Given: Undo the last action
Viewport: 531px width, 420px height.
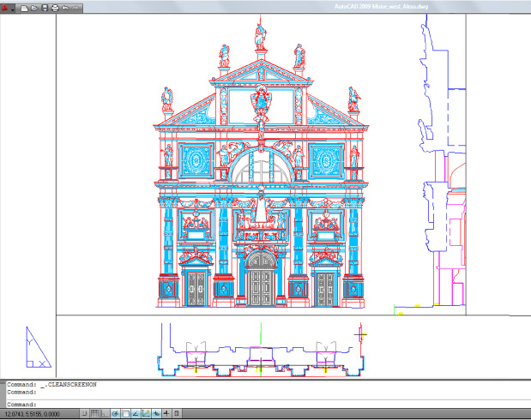Looking at the screenshot, I should 65,8.
